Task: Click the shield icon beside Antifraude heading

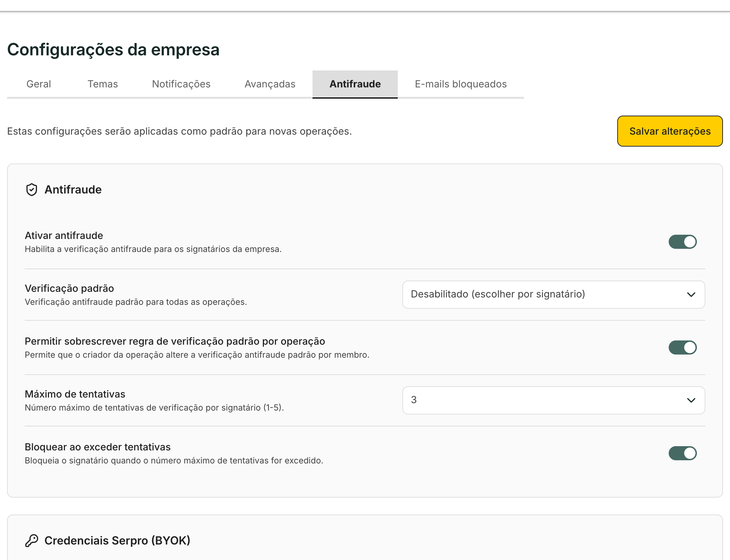Action: [32, 190]
